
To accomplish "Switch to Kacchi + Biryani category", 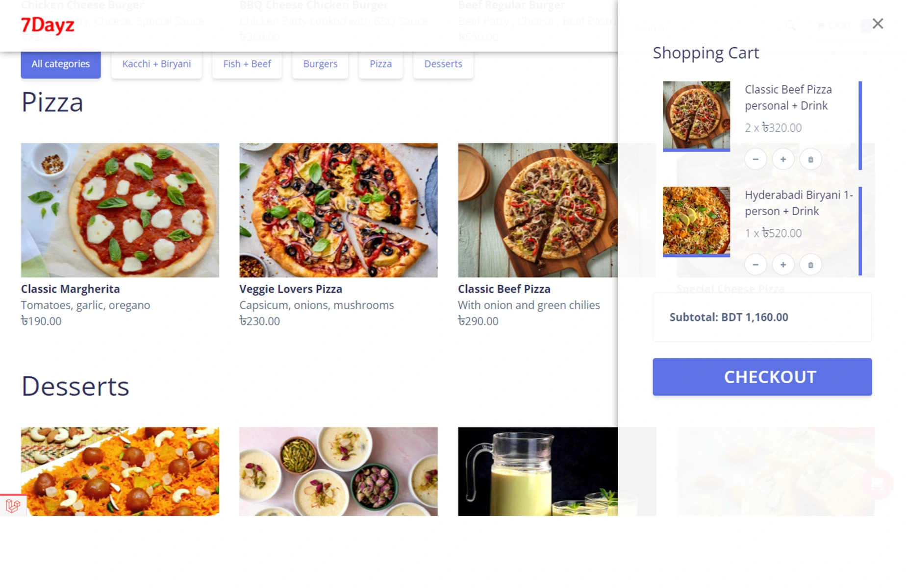I will coord(156,64).
